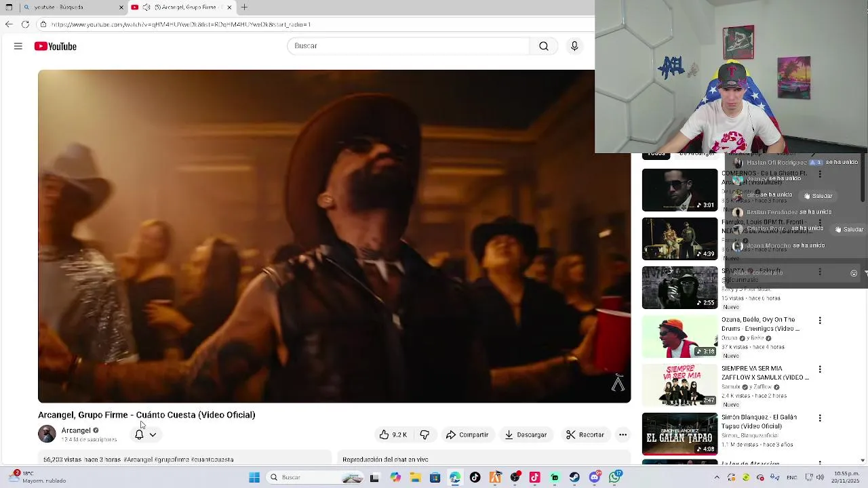Dislike the Cuánto Cuesta video
This screenshot has height=488, width=868.
click(x=425, y=434)
